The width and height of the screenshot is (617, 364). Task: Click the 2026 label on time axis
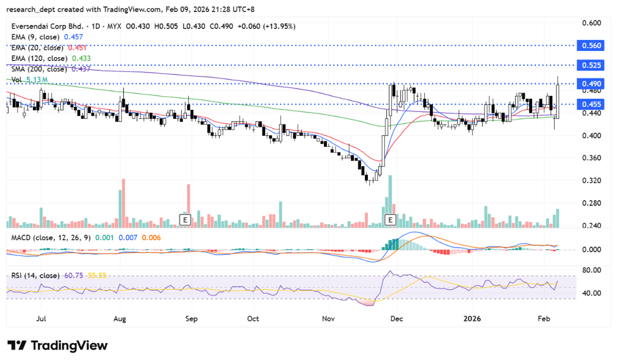472,318
